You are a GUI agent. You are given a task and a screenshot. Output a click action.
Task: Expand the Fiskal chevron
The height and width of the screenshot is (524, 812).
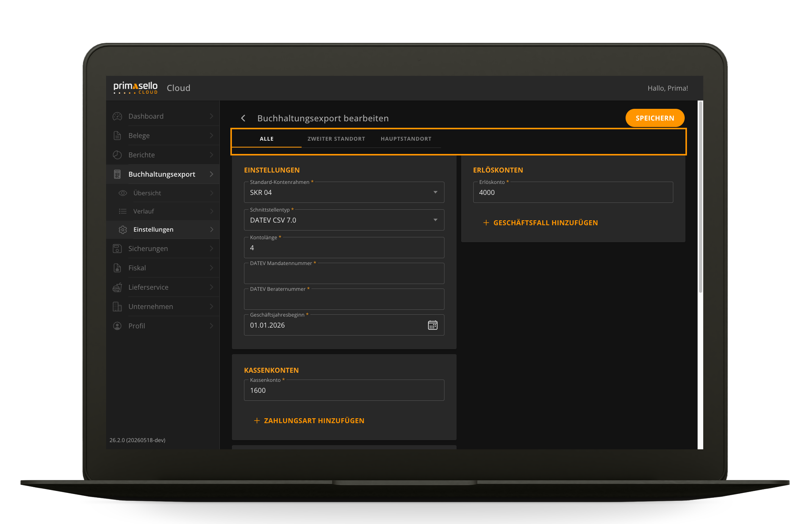pyautogui.click(x=211, y=268)
